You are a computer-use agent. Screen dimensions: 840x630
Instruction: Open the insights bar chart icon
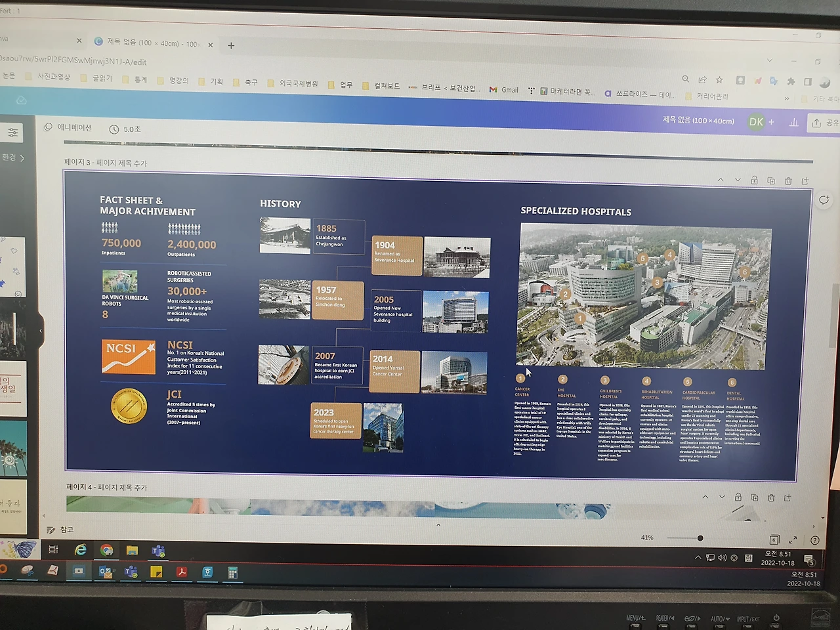point(793,122)
